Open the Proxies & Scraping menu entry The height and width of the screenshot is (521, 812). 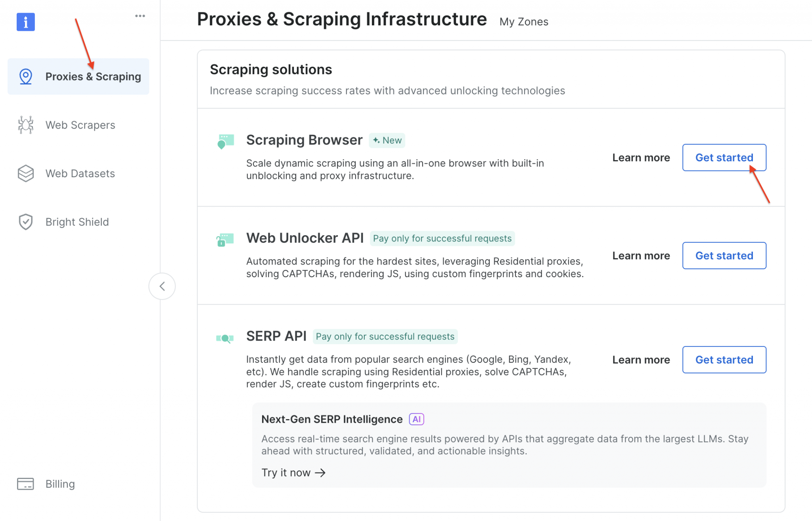coord(93,77)
